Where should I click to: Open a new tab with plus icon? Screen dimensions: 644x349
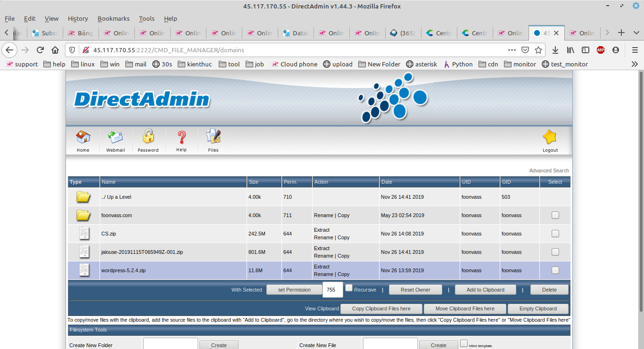click(x=621, y=32)
